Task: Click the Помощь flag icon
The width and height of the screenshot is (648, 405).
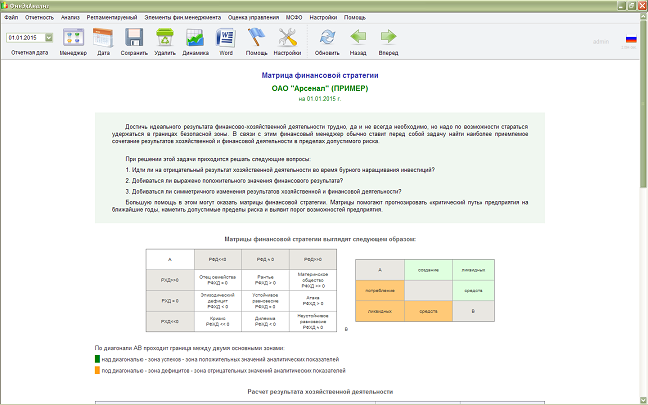Action: (256, 38)
